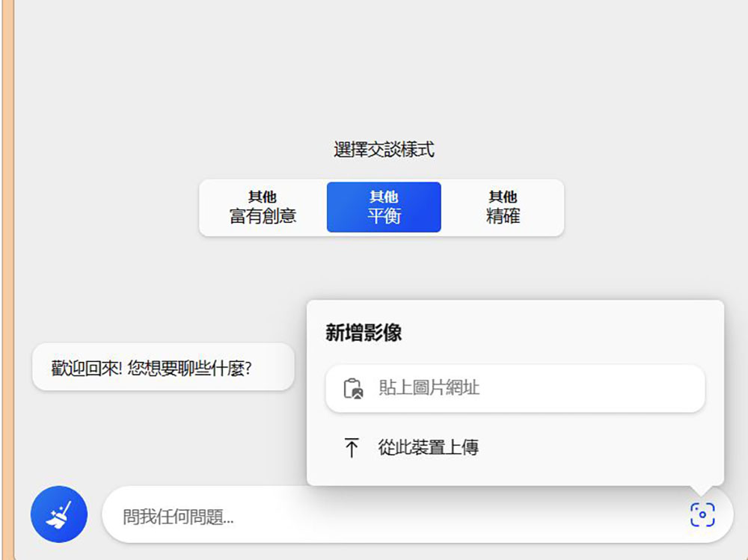
Task: Click the 選擇交談樣式 heading text
Action: pos(384,150)
